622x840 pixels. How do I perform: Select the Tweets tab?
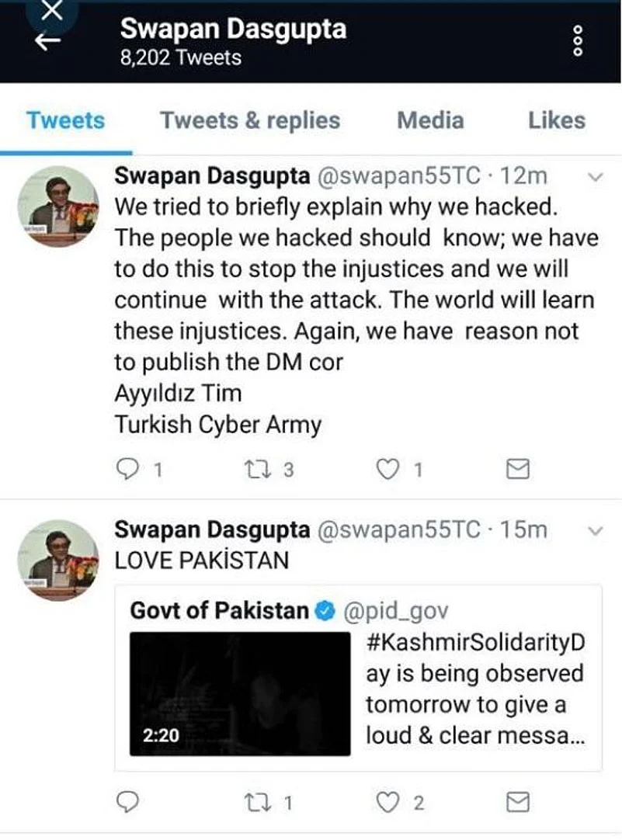65,120
